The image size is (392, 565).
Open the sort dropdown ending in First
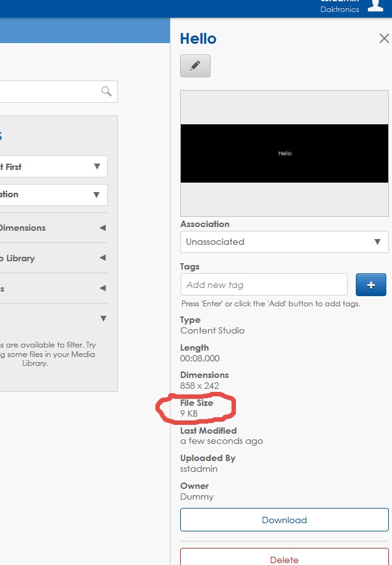click(53, 167)
